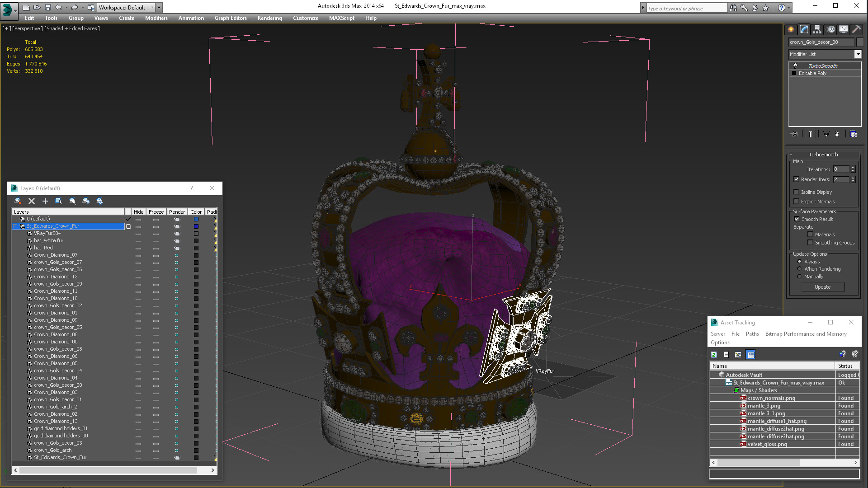Undo the last scene operation
868x488 pixels.
tap(58, 7)
